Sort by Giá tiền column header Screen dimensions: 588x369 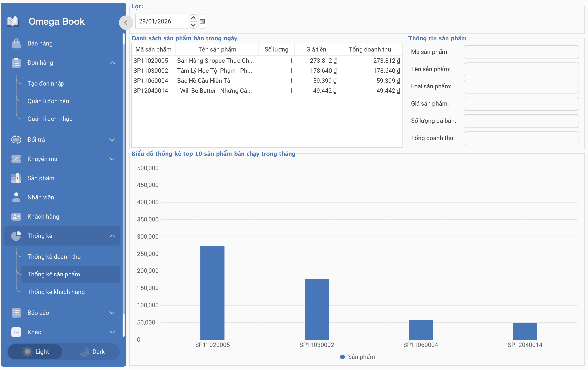click(x=316, y=49)
